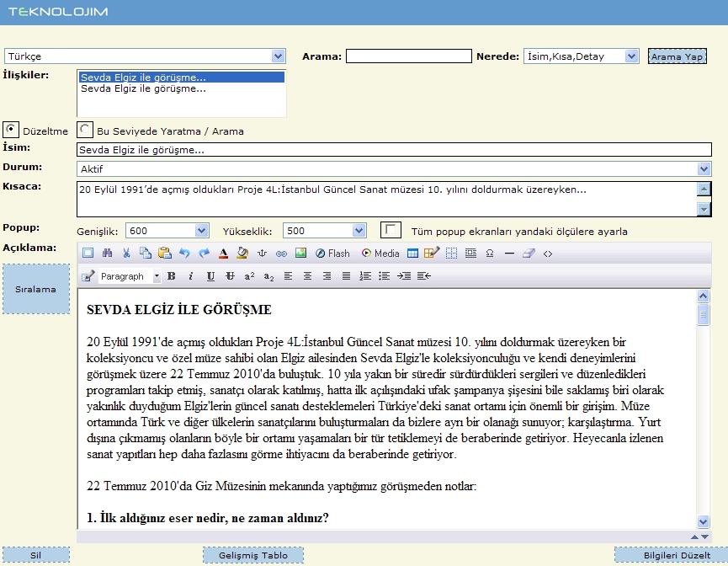Insert a special character with the omega icon

pos(490,254)
